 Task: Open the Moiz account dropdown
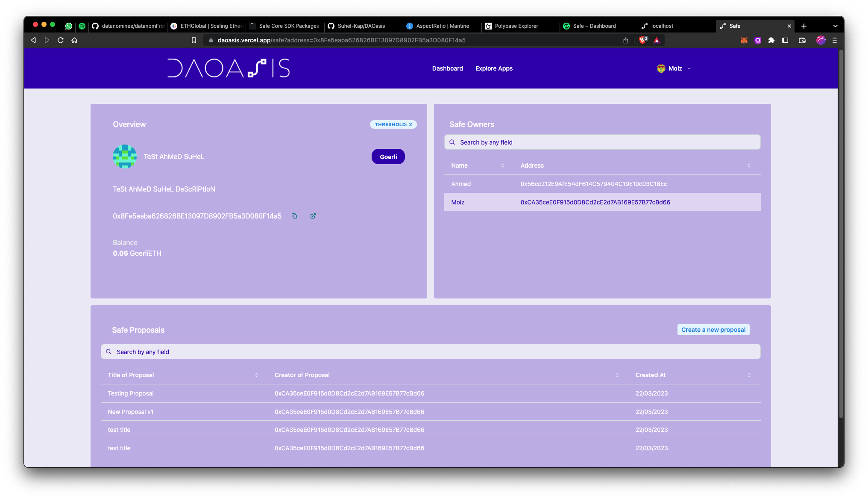pos(688,68)
